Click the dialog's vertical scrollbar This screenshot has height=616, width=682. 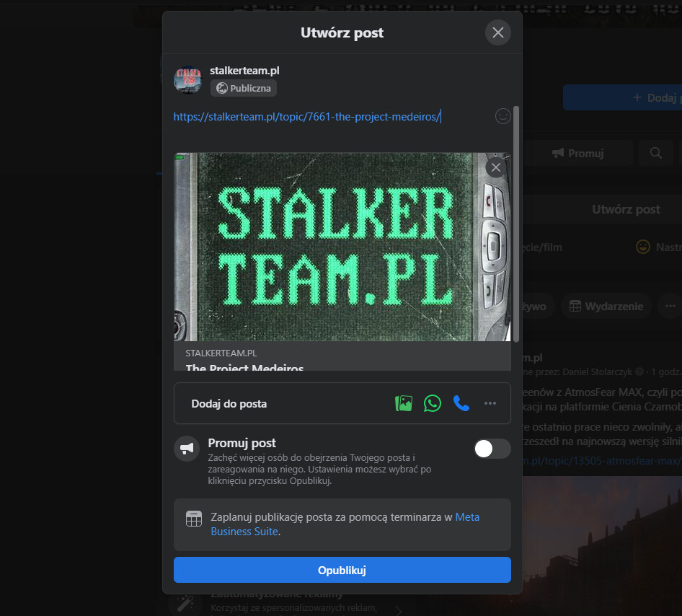coord(516,224)
